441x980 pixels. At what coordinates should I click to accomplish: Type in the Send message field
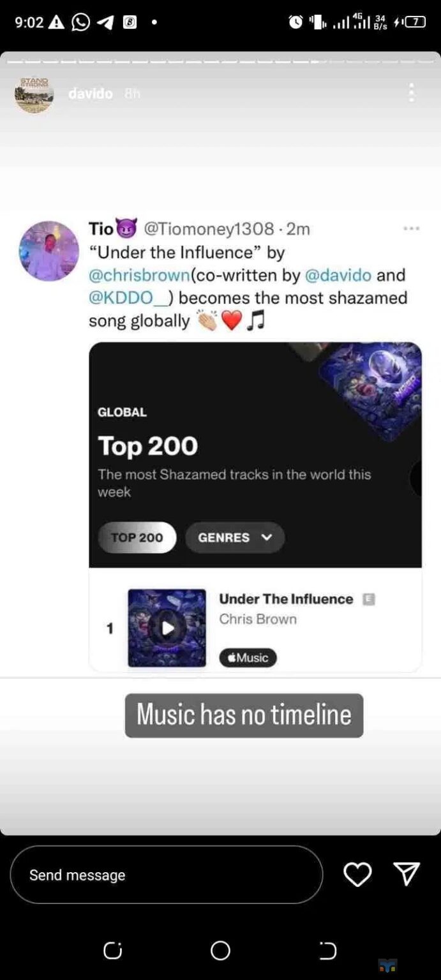coord(166,875)
